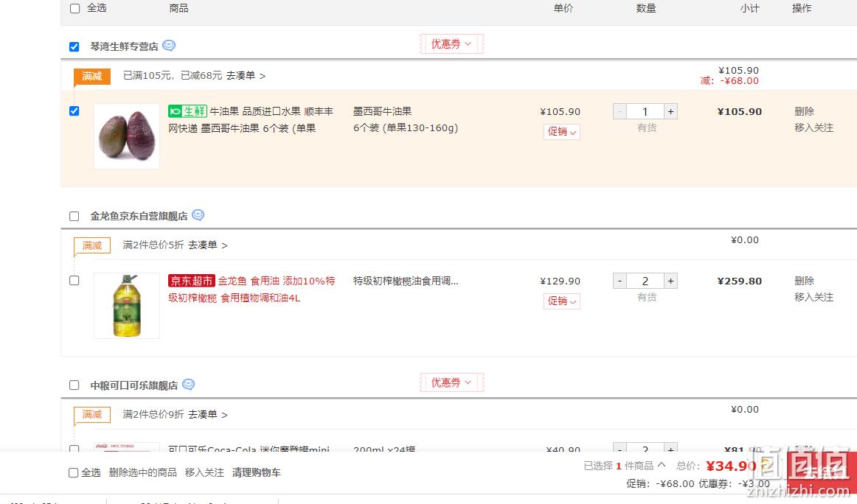The width and height of the screenshot is (857, 504).
Task: Open the avocado product thumbnail
Action: (x=127, y=136)
